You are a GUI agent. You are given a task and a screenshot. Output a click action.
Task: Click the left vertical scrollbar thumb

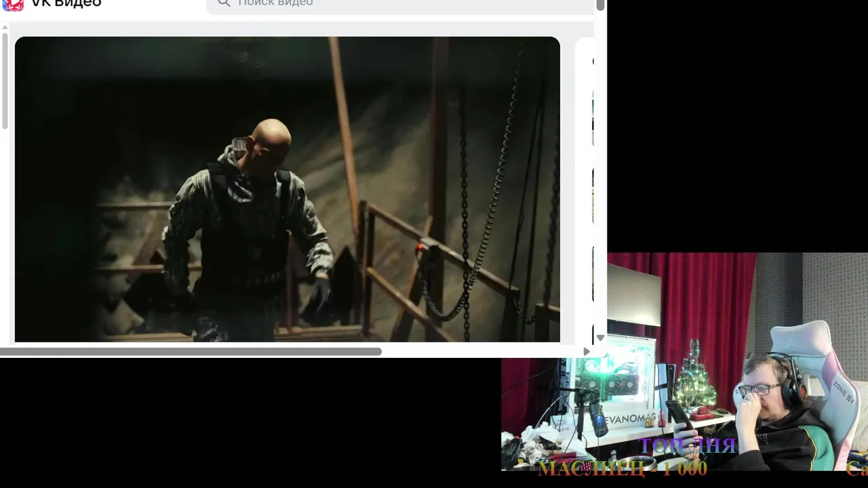[5, 81]
